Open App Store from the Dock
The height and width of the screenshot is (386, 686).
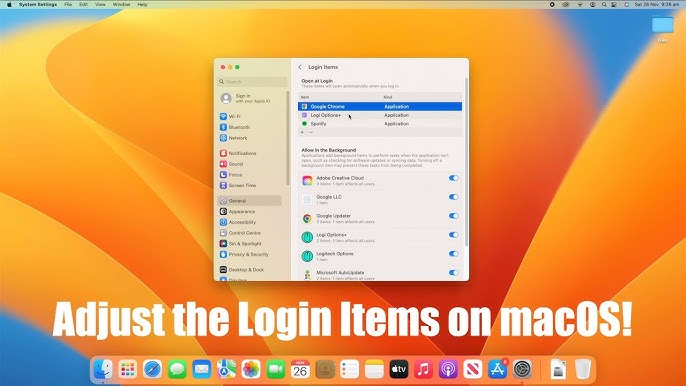497,369
